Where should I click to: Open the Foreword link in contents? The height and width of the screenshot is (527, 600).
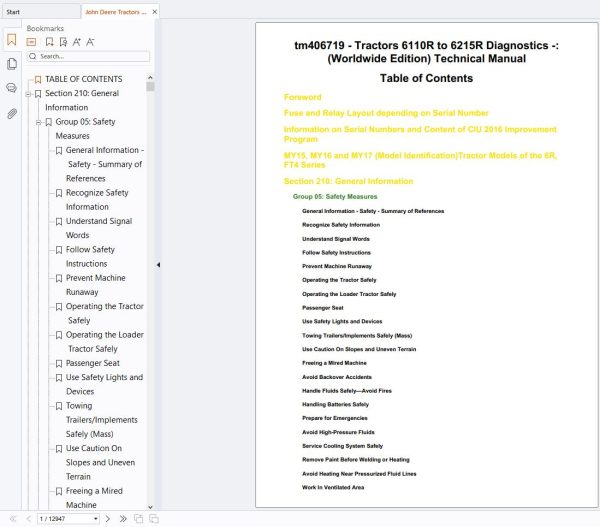tap(302, 97)
